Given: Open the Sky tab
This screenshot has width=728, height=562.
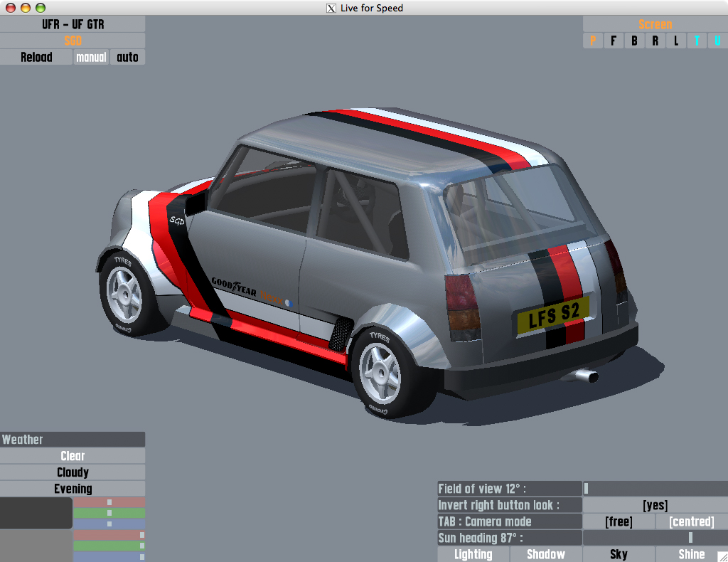Looking at the screenshot, I should point(619,554).
